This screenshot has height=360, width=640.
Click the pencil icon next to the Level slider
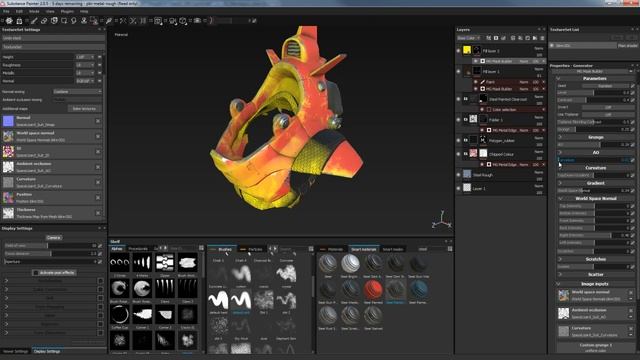point(633,93)
